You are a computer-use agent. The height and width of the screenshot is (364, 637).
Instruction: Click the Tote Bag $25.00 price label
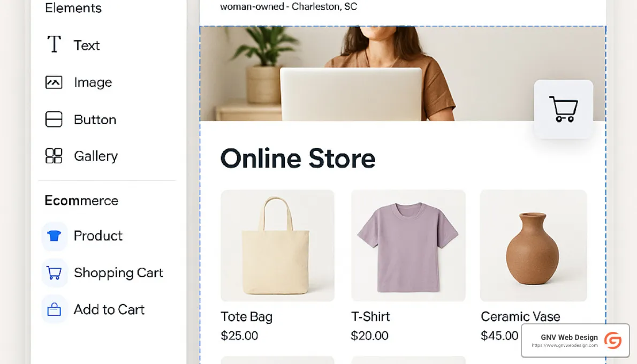pyautogui.click(x=239, y=336)
